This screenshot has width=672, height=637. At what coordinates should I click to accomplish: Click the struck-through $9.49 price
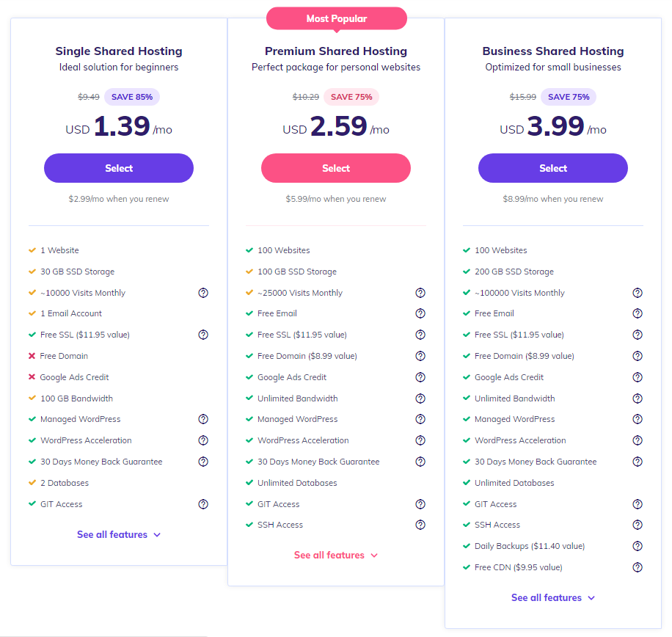(89, 97)
